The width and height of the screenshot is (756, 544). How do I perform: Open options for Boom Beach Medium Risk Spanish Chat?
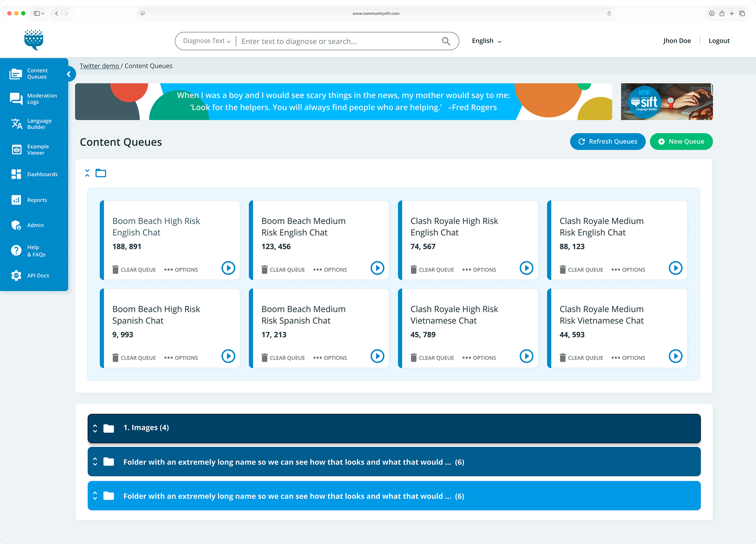point(330,358)
